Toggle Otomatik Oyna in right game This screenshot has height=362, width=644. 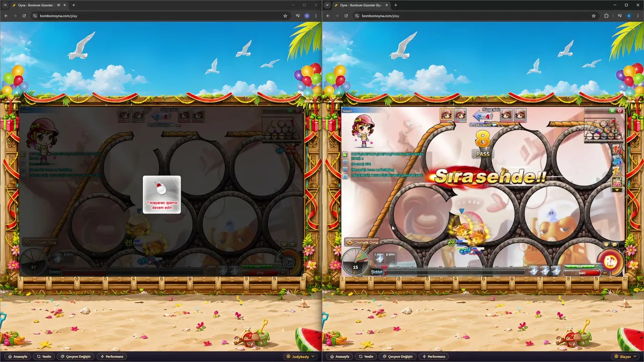(x=362, y=242)
